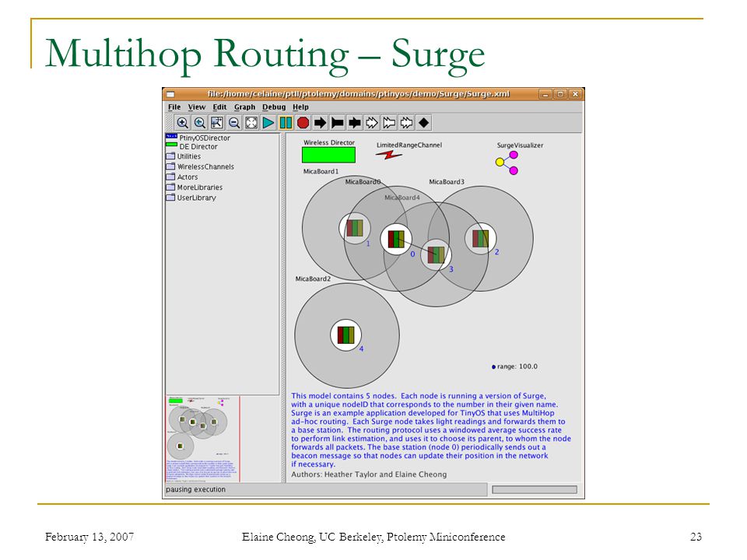Select the MicaBoard node numbered 3
This screenshot has width=747, height=560.
point(436,255)
